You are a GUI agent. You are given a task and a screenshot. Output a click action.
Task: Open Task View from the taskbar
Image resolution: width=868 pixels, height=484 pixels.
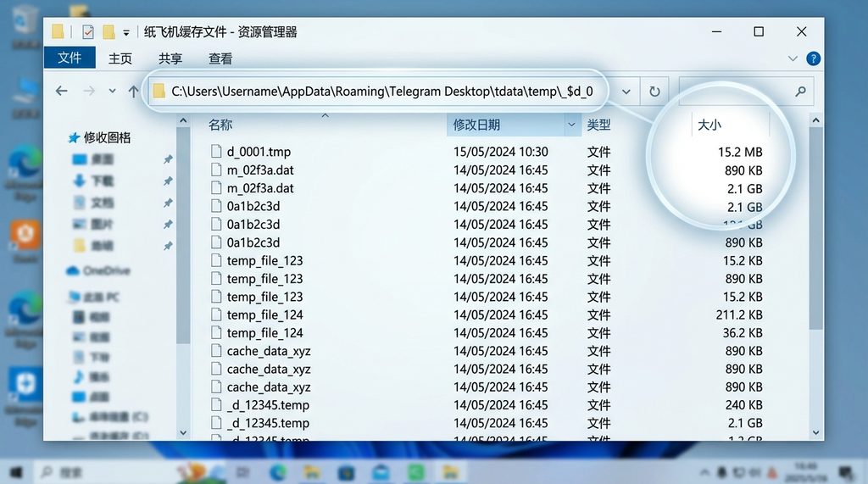tap(243, 472)
